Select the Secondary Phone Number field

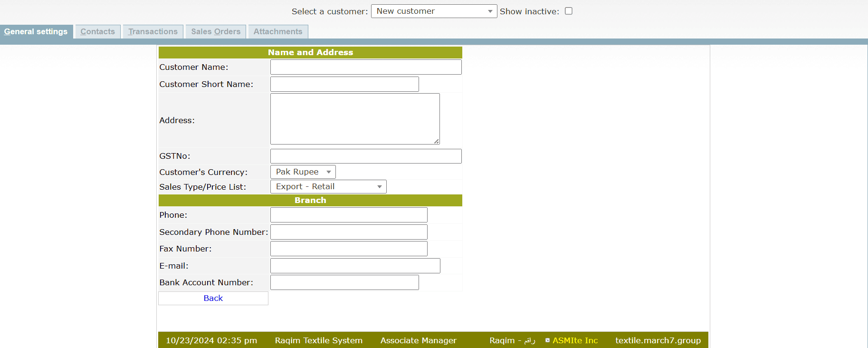click(x=348, y=232)
